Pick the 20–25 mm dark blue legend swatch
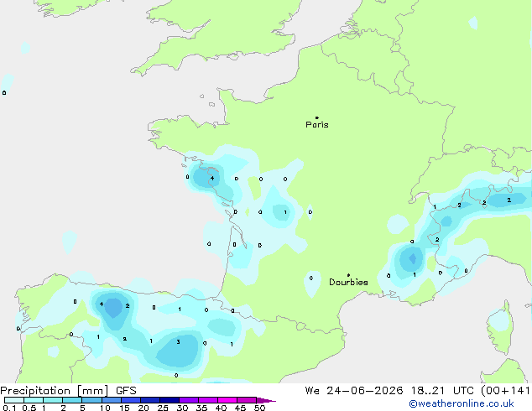532x411 pixels. point(150,400)
